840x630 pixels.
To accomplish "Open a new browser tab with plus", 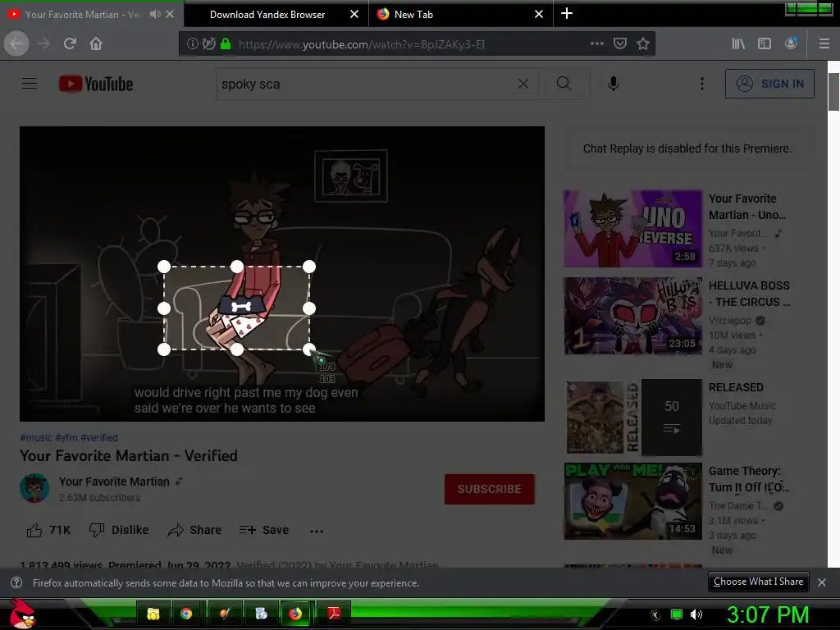I will coord(567,13).
